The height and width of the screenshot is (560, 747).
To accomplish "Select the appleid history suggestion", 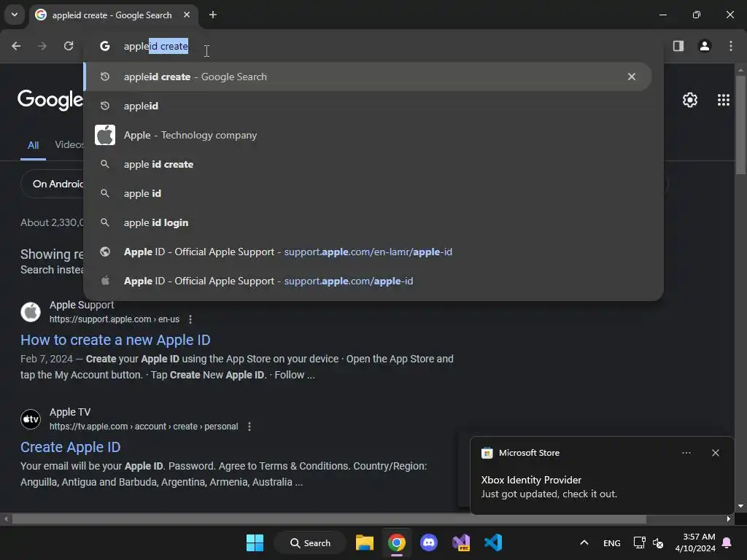I will point(368,106).
